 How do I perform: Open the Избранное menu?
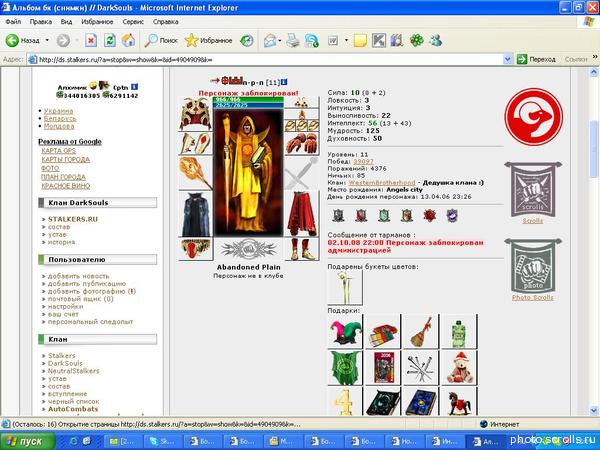(x=97, y=22)
